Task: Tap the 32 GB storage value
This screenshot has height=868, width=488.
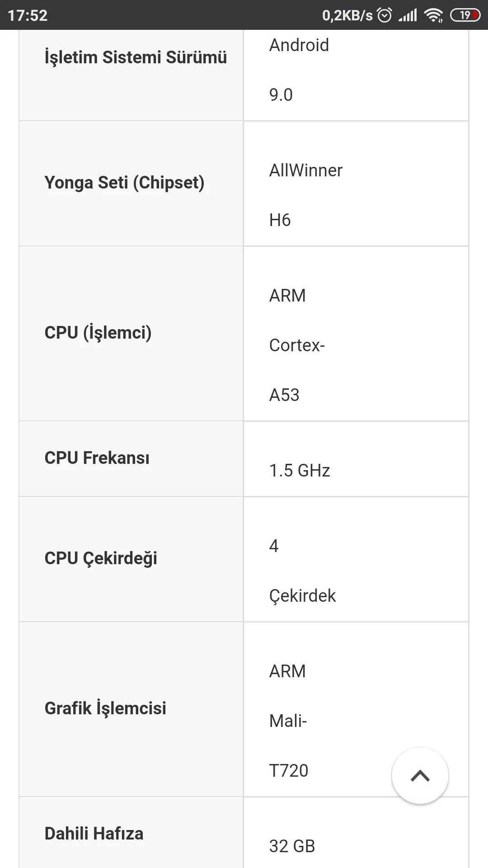Action: 292,846
